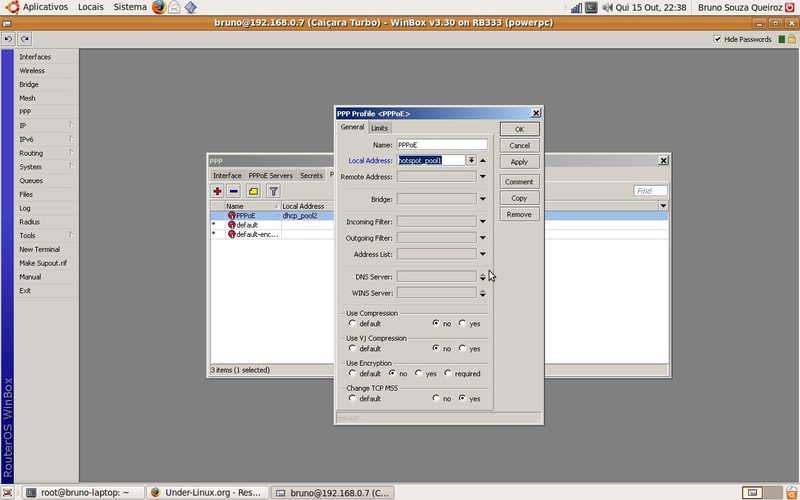The width and height of the screenshot is (800, 500).
Task: Open the volume speaker icon
Action: (x=607, y=8)
